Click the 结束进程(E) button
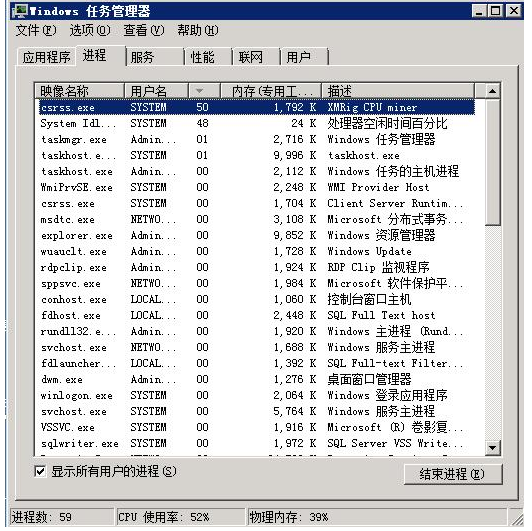532x531 pixels. coord(453,474)
